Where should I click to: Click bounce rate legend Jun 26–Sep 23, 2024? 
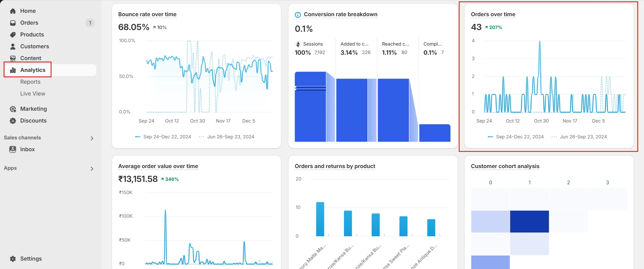click(x=227, y=137)
